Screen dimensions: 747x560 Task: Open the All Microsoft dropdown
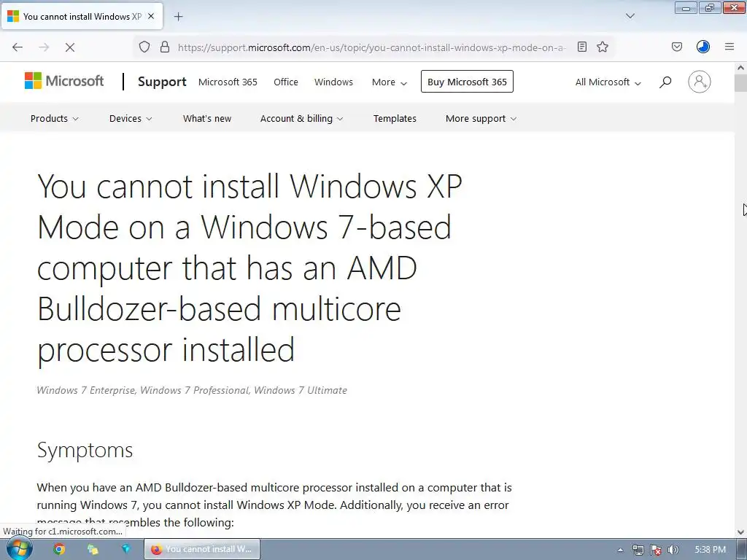click(x=608, y=82)
